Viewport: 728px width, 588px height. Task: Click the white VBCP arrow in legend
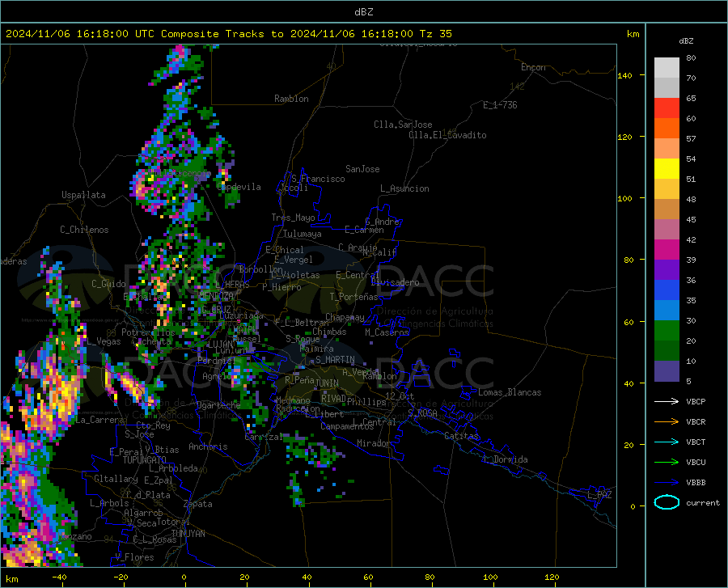pos(667,401)
